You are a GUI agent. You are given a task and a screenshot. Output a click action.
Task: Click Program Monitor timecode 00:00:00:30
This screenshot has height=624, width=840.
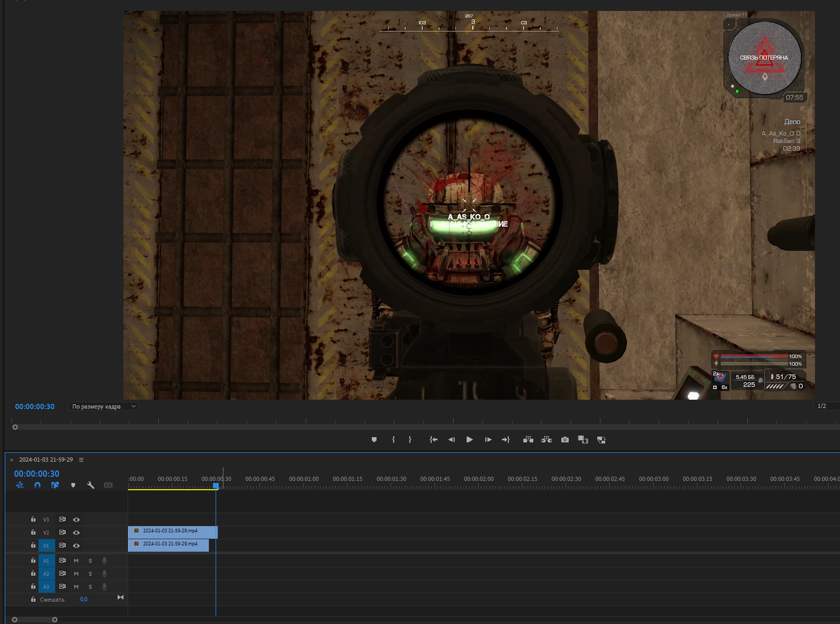pyautogui.click(x=35, y=406)
